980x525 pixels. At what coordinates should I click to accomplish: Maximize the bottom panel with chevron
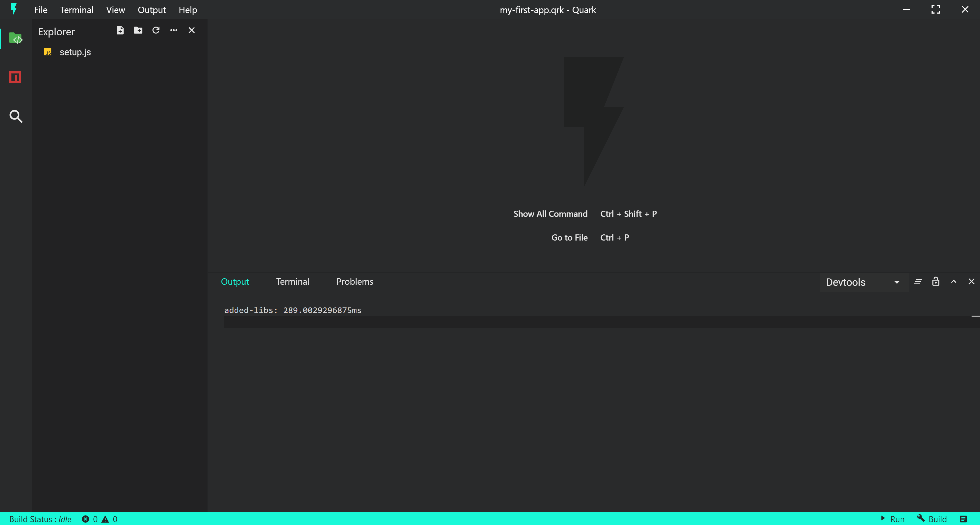coord(954,282)
